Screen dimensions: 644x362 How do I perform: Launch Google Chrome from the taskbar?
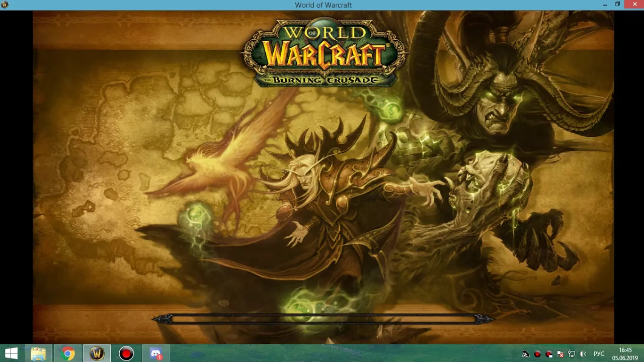pos(67,353)
